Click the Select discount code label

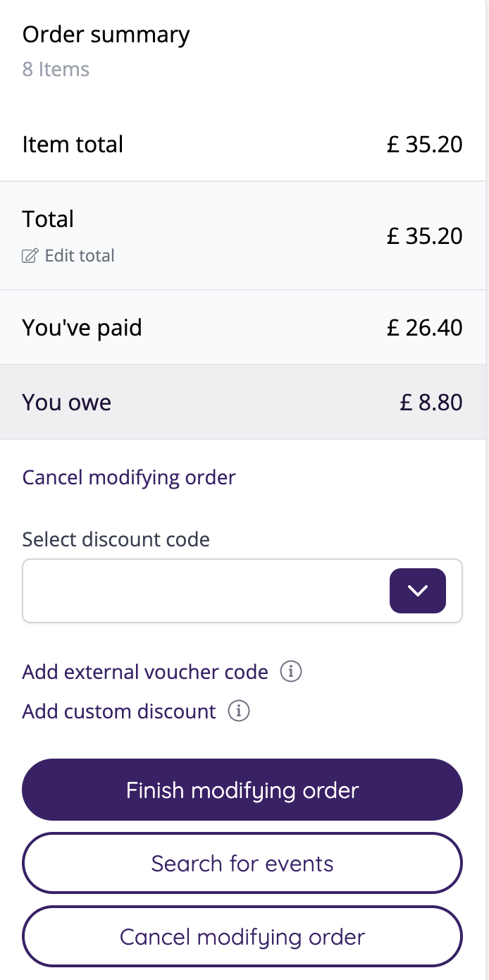(116, 540)
